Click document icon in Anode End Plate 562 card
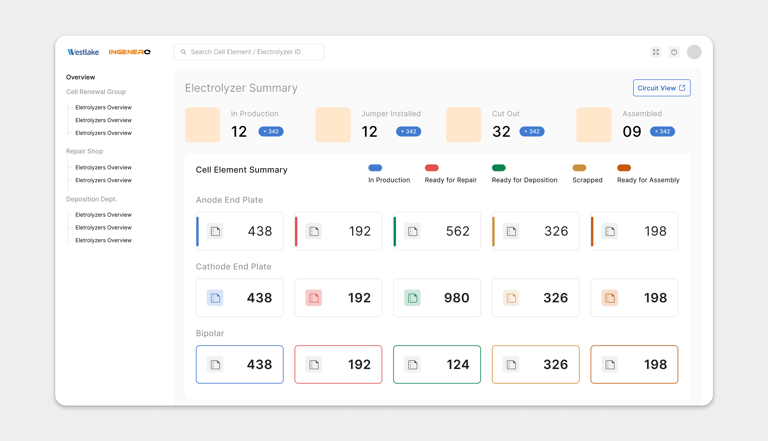This screenshot has height=441, width=768. pos(413,231)
